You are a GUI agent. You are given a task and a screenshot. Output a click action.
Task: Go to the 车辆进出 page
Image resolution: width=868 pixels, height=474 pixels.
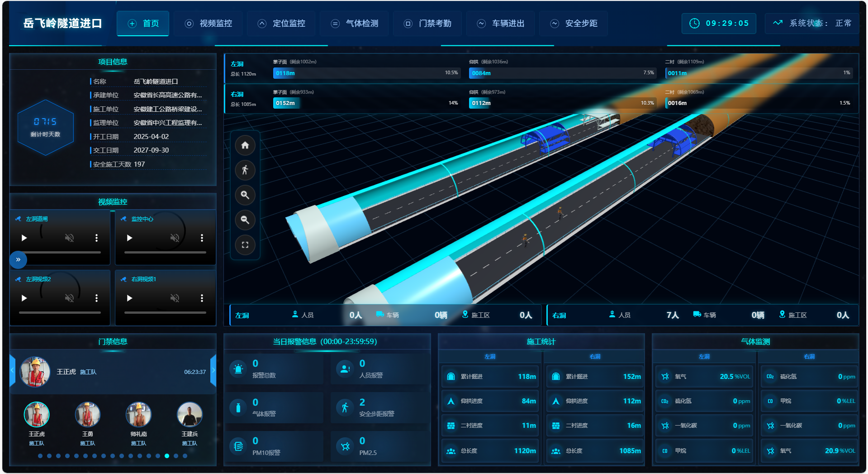pos(501,24)
